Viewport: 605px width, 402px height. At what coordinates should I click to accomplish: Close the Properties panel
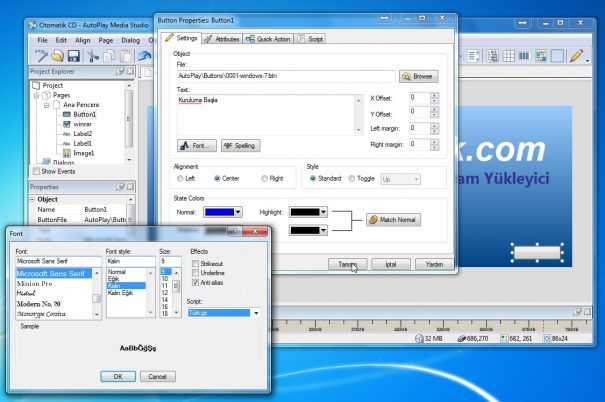[130, 187]
